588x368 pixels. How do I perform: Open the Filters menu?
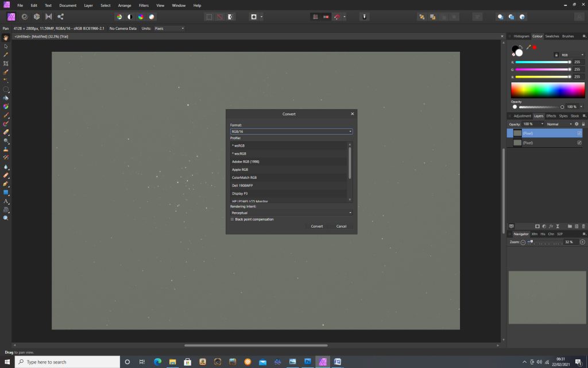(144, 5)
